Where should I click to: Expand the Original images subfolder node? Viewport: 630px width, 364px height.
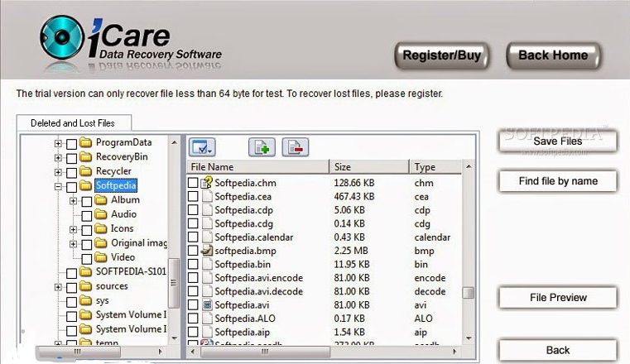(73, 244)
